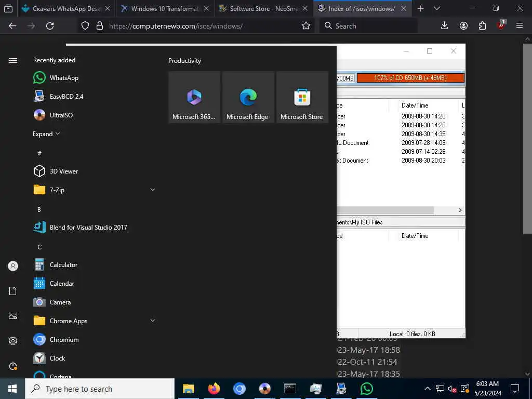Open Microsoft 365 tile

[194, 97]
